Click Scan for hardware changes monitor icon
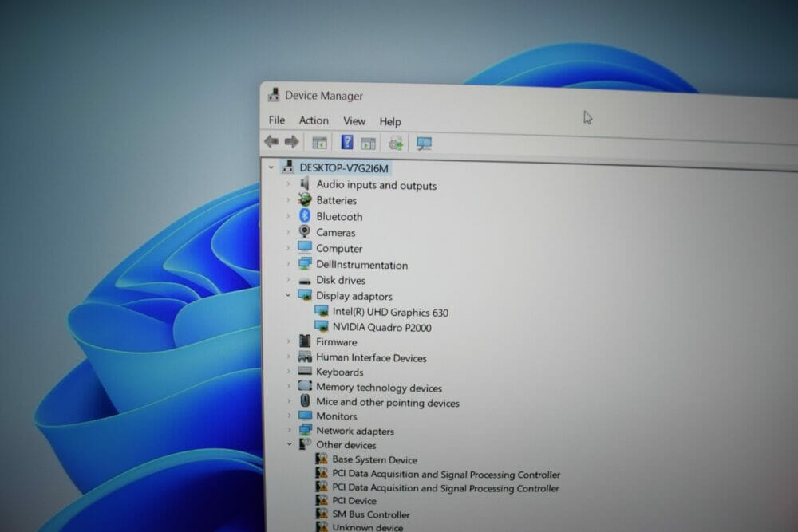 click(424, 144)
